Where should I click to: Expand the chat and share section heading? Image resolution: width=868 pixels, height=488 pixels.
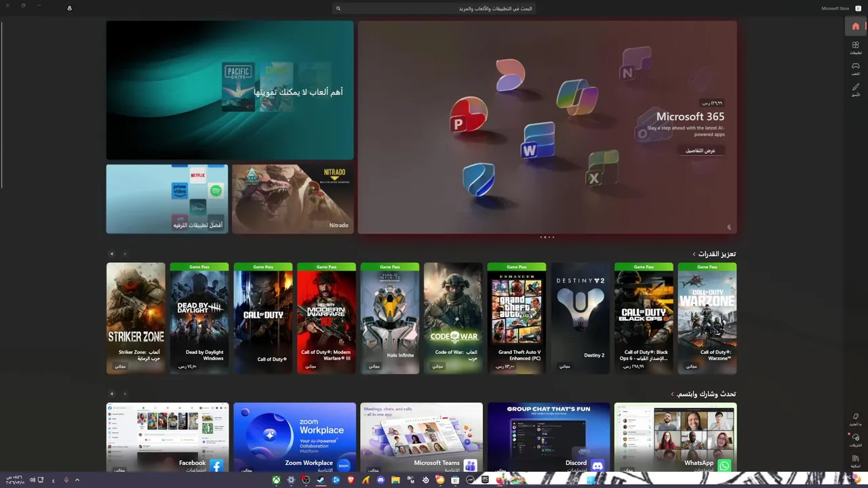click(x=703, y=394)
